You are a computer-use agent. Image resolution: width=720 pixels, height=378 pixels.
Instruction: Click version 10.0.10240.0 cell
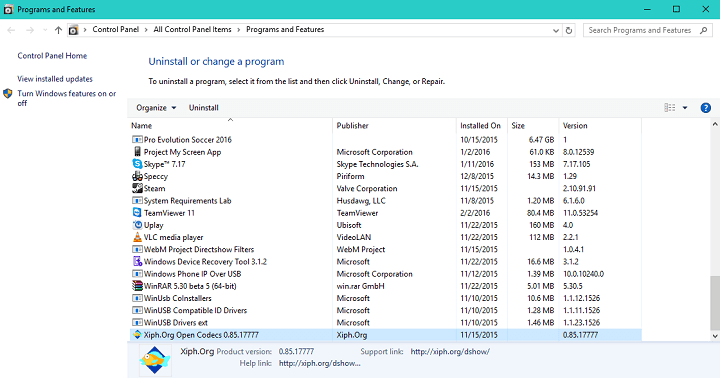coord(583,274)
